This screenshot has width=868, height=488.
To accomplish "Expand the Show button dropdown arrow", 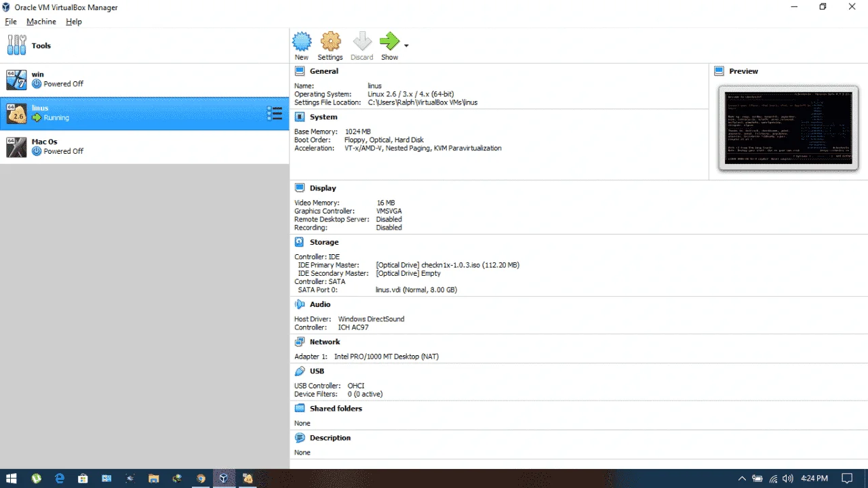I will 406,46.
